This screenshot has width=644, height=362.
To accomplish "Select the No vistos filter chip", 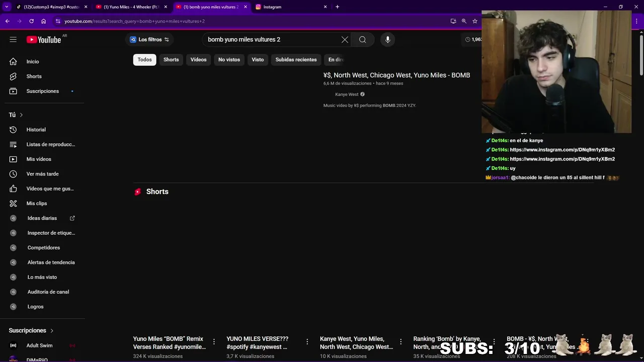I will coord(229,59).
